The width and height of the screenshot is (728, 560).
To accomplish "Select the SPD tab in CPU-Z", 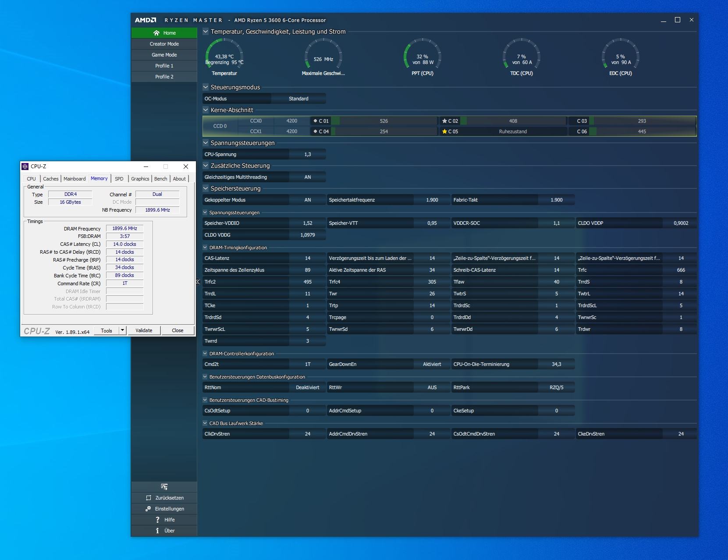I will (x=119, y=179).
